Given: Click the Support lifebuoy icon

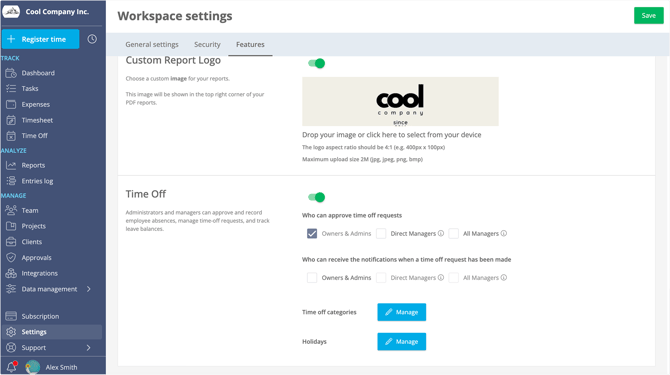Looking at the screenshot, I should [x=11, y=348].
